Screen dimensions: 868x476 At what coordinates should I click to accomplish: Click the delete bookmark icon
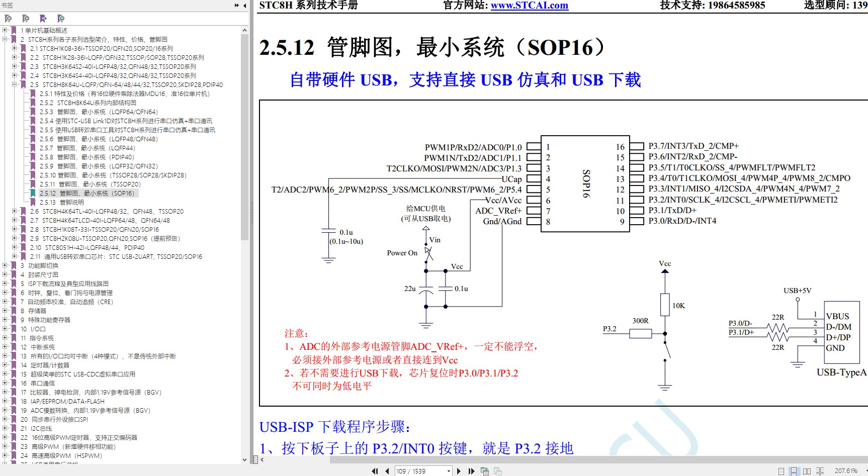click(8, 19)
